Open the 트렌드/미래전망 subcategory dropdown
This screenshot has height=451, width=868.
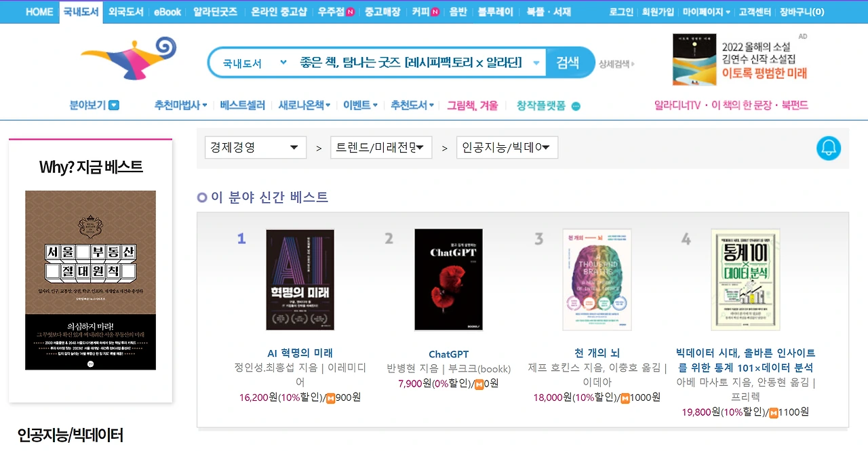coord(381,147)
